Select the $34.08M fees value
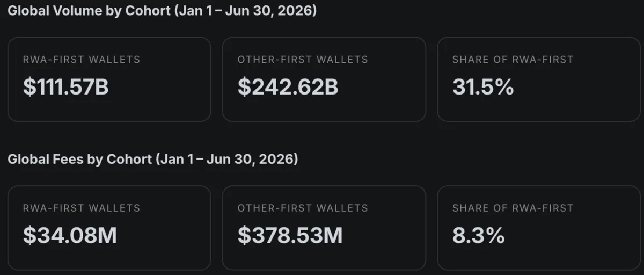Image resolution: width=644 pixels, height=275 pixels. coord(70,236)
